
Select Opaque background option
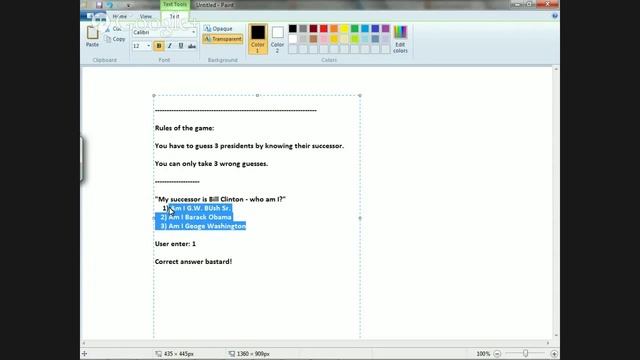[218, 29]
